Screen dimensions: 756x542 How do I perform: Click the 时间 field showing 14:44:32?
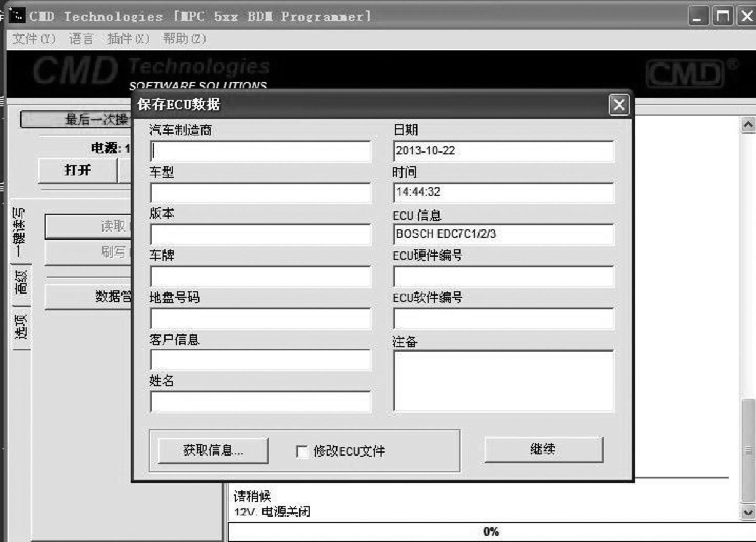tap(504, 193)
